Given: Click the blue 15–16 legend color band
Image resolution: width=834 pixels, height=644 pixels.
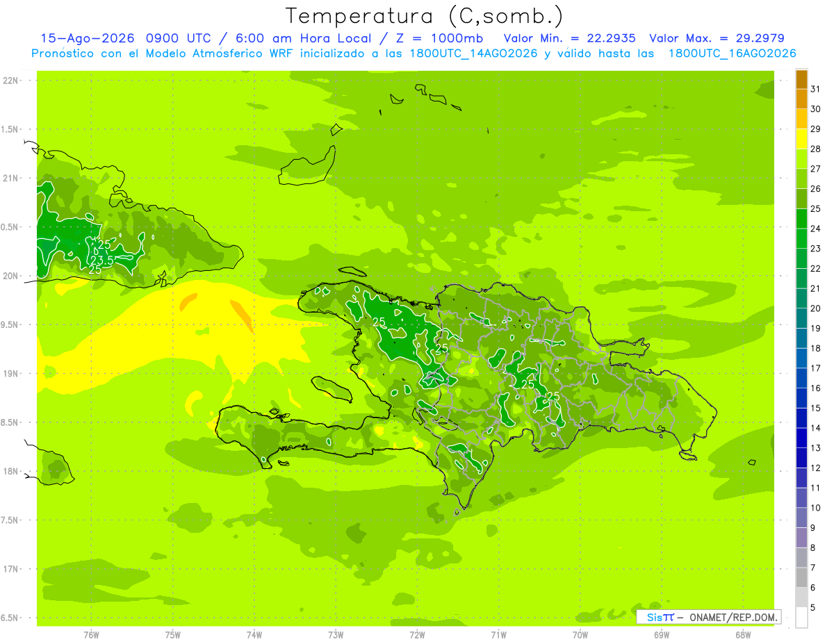Looking at the screenshot, I should (x=801, y=397).
